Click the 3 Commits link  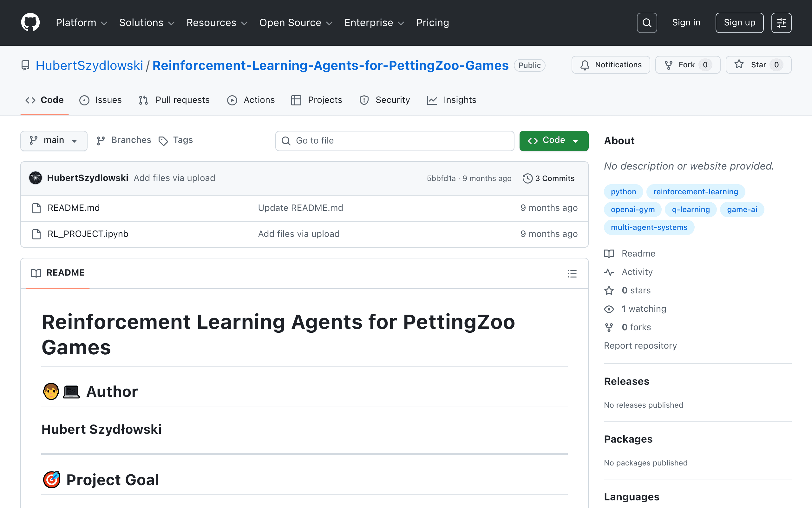[548, 178]
